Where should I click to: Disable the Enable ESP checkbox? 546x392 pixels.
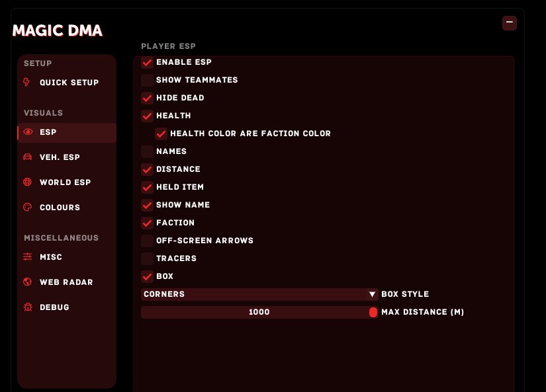coord(148,62)
